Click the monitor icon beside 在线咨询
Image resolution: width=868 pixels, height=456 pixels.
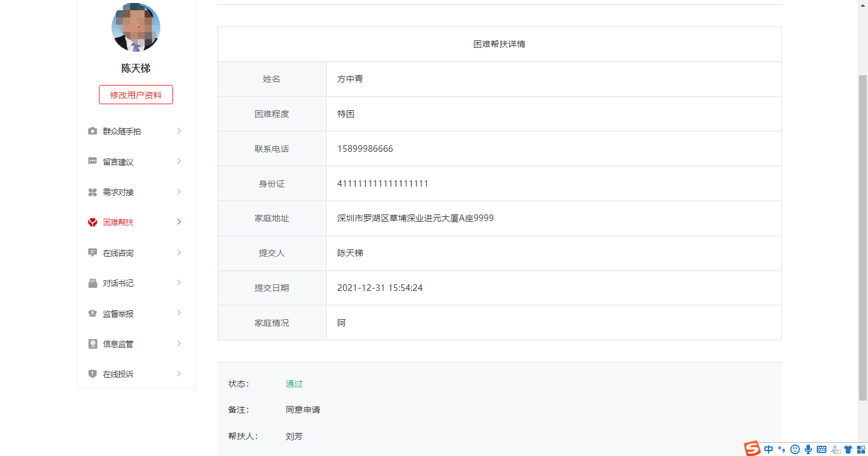[x=92, y=253]
